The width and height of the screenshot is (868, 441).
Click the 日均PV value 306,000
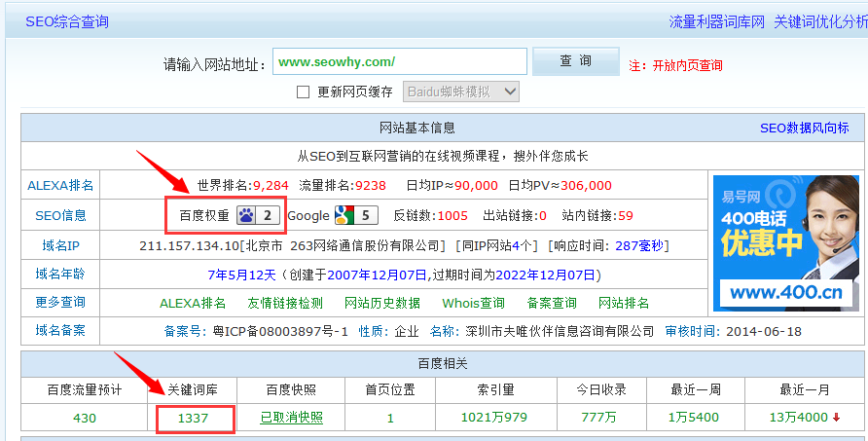click(586, 186)
